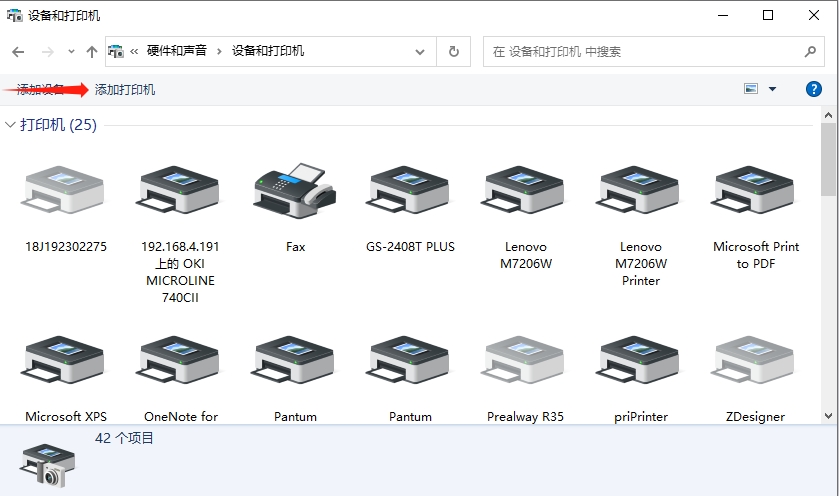The image size is (839, 496).
Task: Expand the address bar history dropdown
Action: point(420,52)
